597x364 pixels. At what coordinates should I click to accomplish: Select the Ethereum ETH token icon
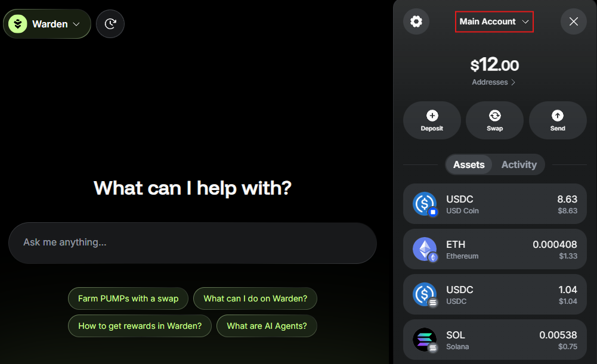(x=425, y=249)
